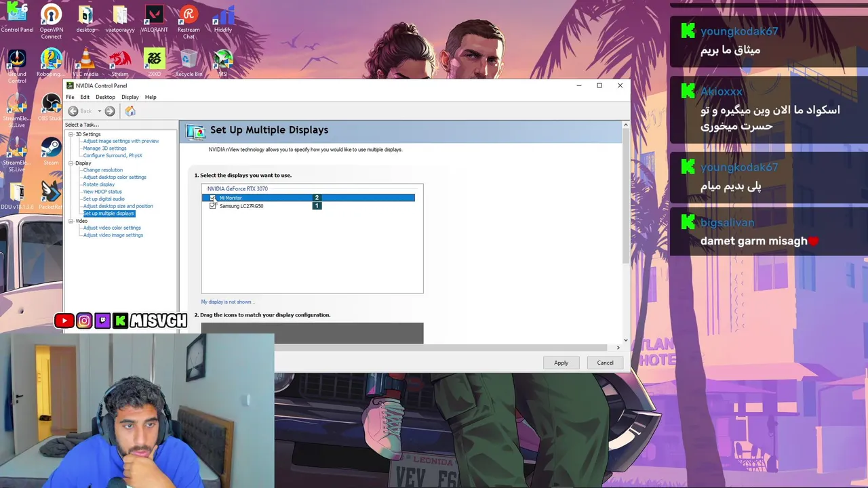
Task: Select the 'Rotate display' task
Action: 99,184
